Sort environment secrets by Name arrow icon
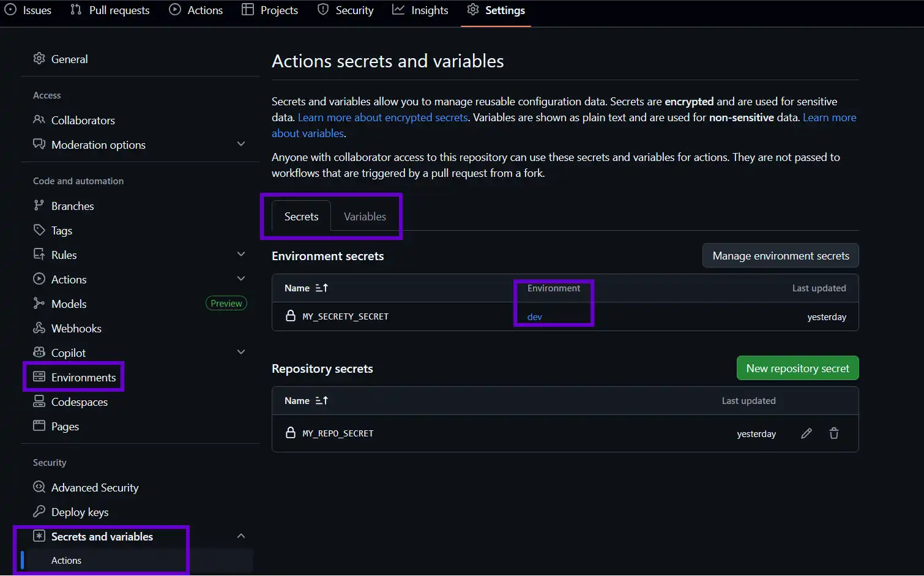 pyautogui.click(x=322, y=288)
